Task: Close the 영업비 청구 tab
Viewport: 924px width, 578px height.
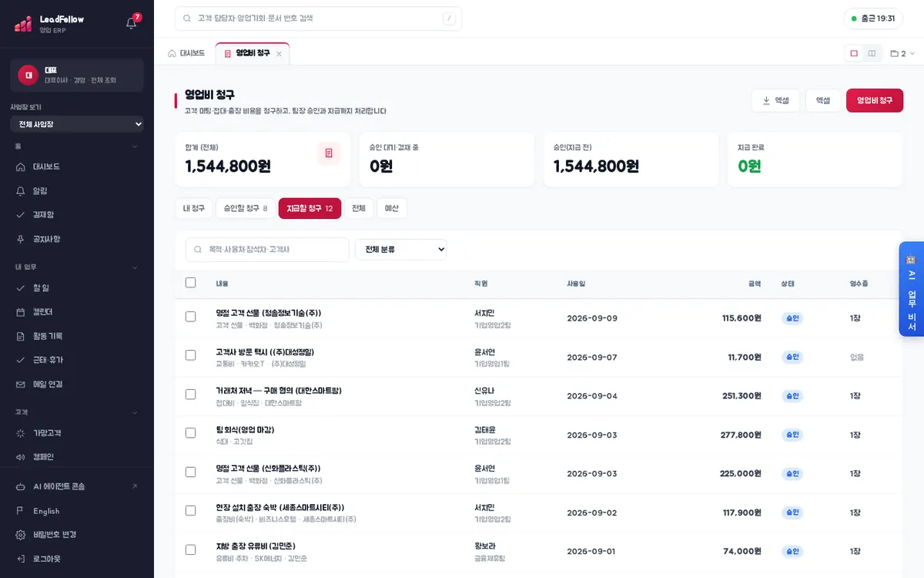Action: [x=279, y=54]
